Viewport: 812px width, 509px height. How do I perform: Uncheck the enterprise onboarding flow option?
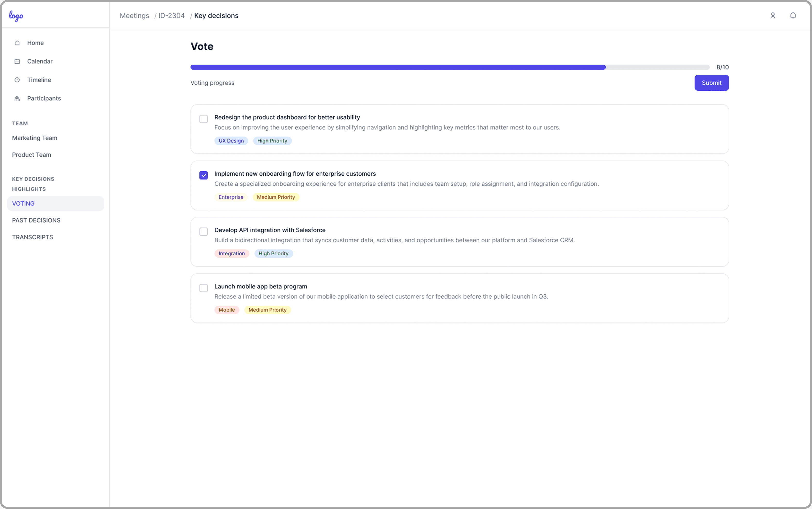point(203,175)
